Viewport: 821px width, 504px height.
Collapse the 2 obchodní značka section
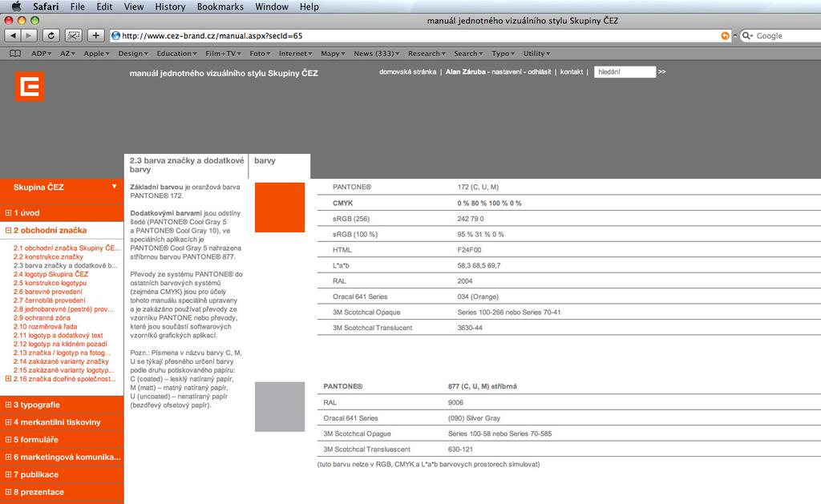(x=8, y=230)
